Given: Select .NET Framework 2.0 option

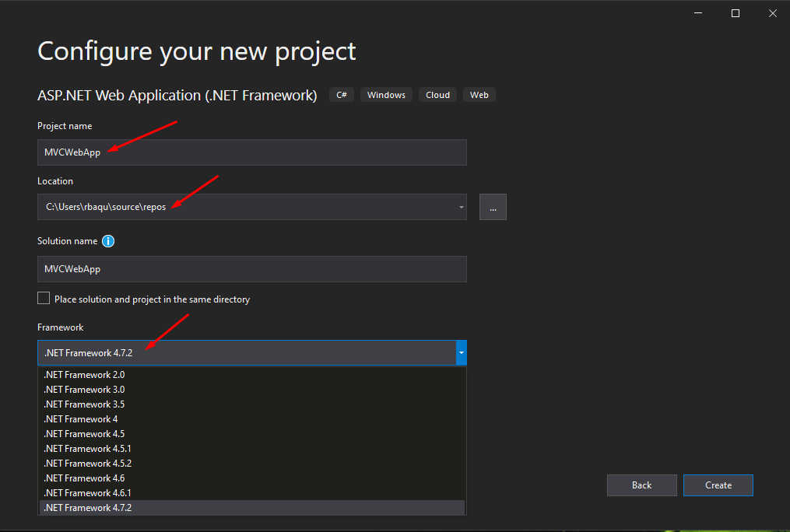Looking at the screenshot, I should (252, 375).
